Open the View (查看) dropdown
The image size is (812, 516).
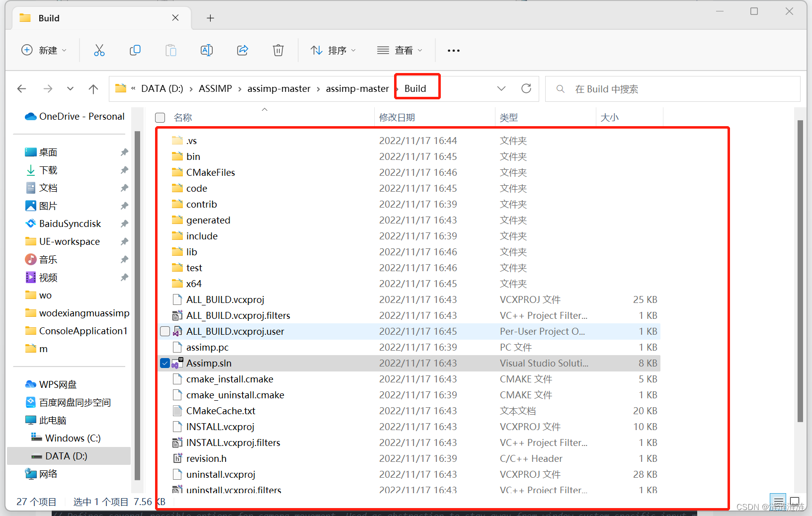click(400, 50)
